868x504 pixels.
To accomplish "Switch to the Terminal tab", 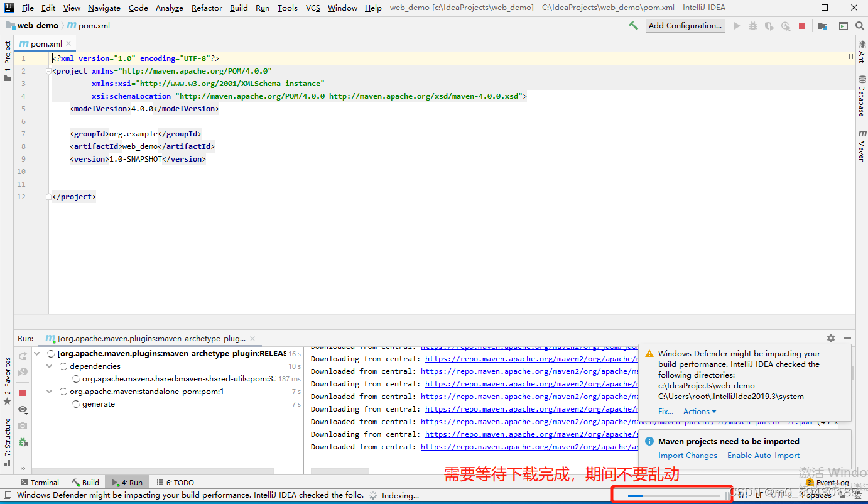I will pos(40,482).
